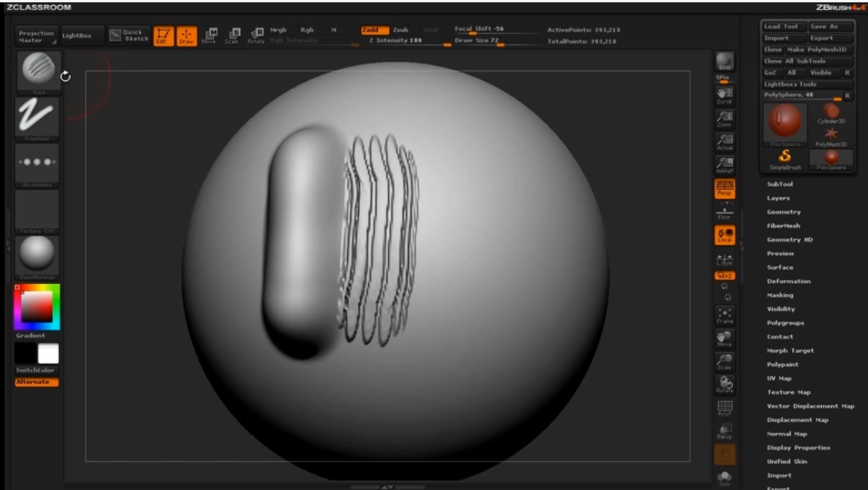868x490 pixels.
Task: Expand the Geometry subpalette
Action: (783, 212)
